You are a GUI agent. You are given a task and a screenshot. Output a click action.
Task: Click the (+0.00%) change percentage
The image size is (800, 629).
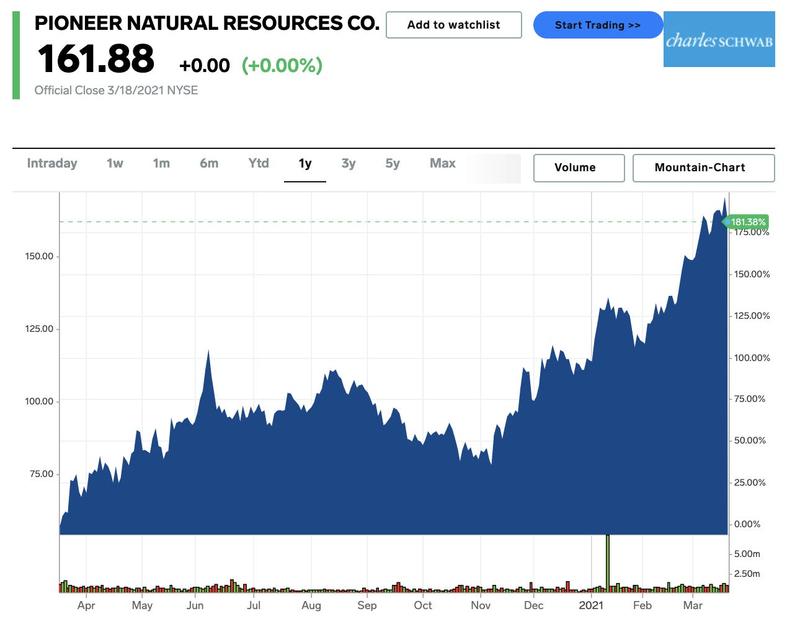pos(282,65)
